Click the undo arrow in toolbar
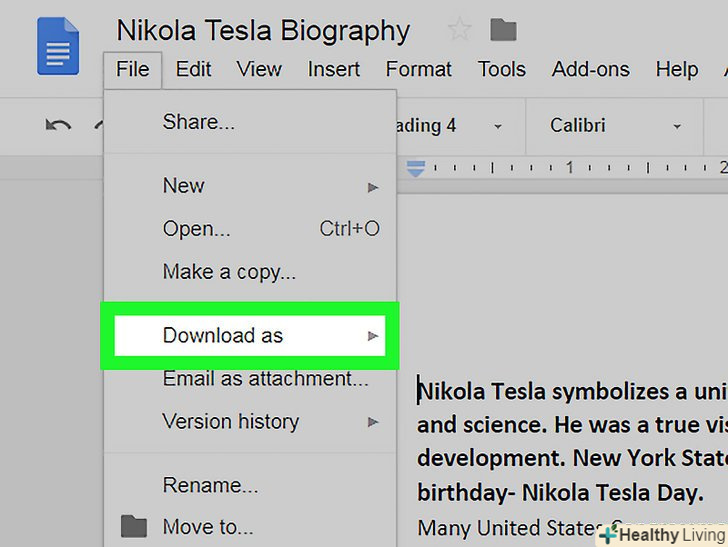The image size is (728, 547). coord(59,126)
